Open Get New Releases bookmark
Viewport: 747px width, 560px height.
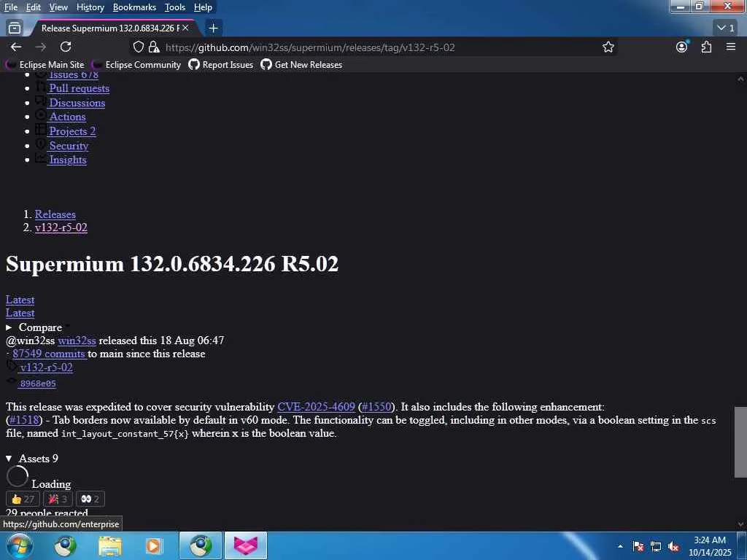point(301,65)
